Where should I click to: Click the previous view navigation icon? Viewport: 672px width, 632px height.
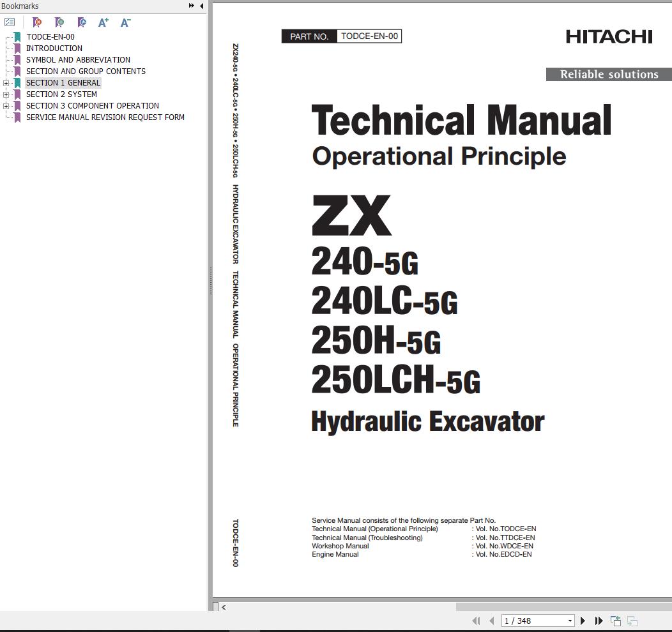point(616,621)
